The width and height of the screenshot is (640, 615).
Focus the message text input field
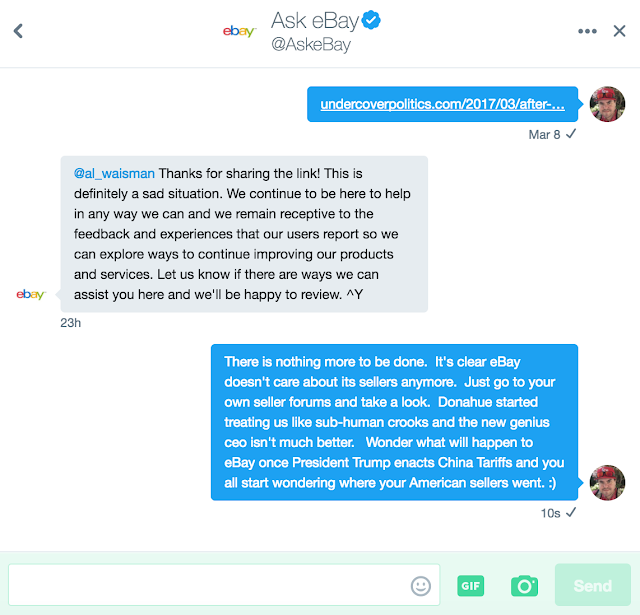[224, 585]
